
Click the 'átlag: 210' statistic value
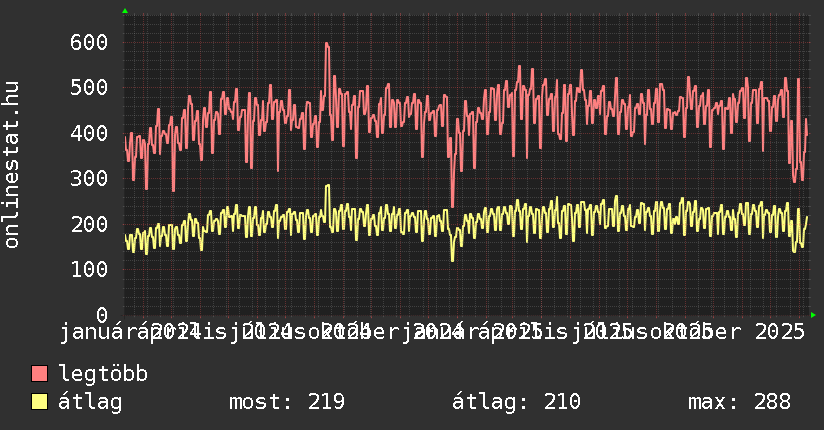pyautogui.click(x=516, y=402)
